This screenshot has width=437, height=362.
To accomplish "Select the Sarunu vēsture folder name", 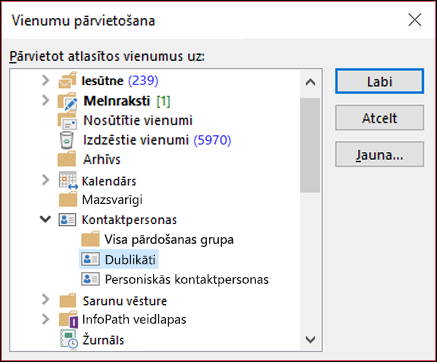I will pyautogui.click(x=125, y=301).
